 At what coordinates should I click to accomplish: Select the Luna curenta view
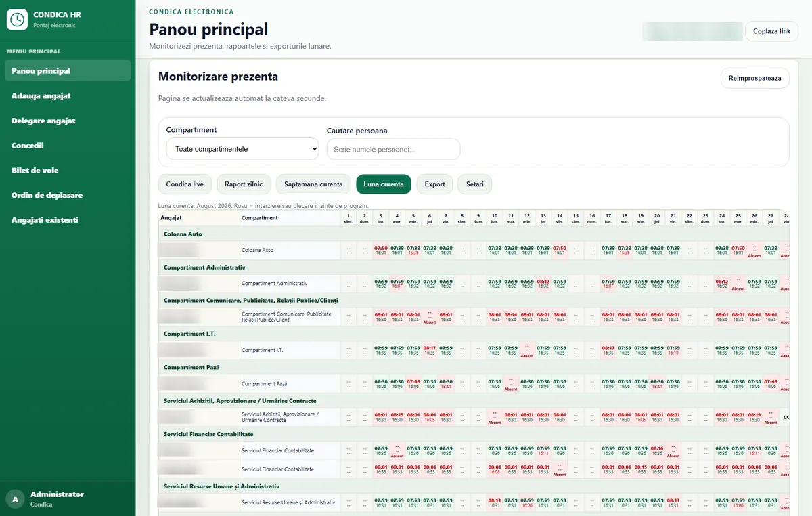pyautogui.click(x=383, y=184)
